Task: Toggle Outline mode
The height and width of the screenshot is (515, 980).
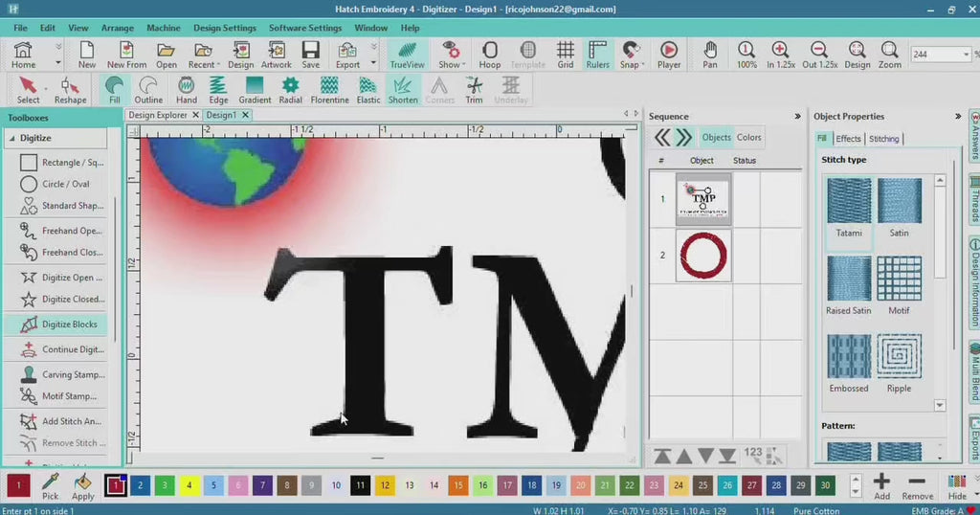Action: (x=148, y=91)
